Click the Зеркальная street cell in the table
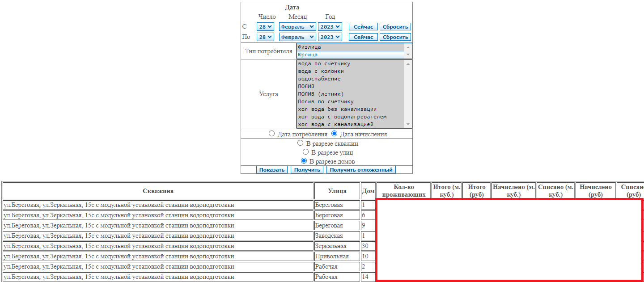Screen dimensions: 644x282 pyautogui.click(x=337, y=246)
